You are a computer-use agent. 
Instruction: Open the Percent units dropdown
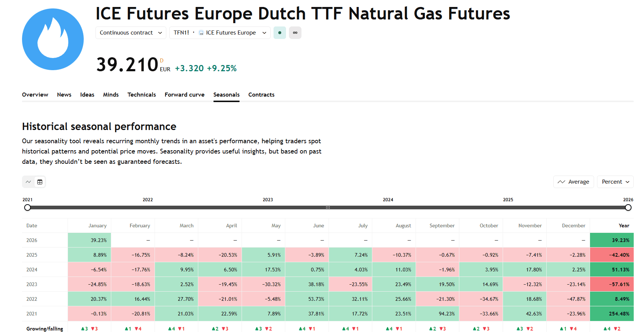[615, 182]
